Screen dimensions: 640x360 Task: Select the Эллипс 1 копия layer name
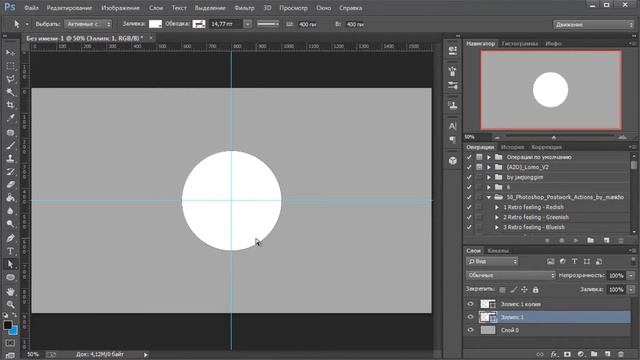point(520,304)
